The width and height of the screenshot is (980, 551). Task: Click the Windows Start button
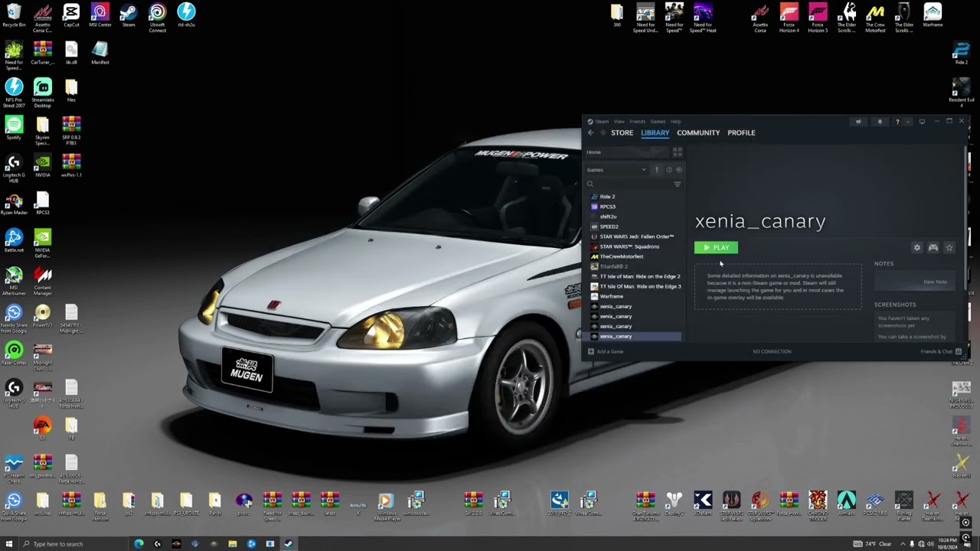tap(9, 544)
